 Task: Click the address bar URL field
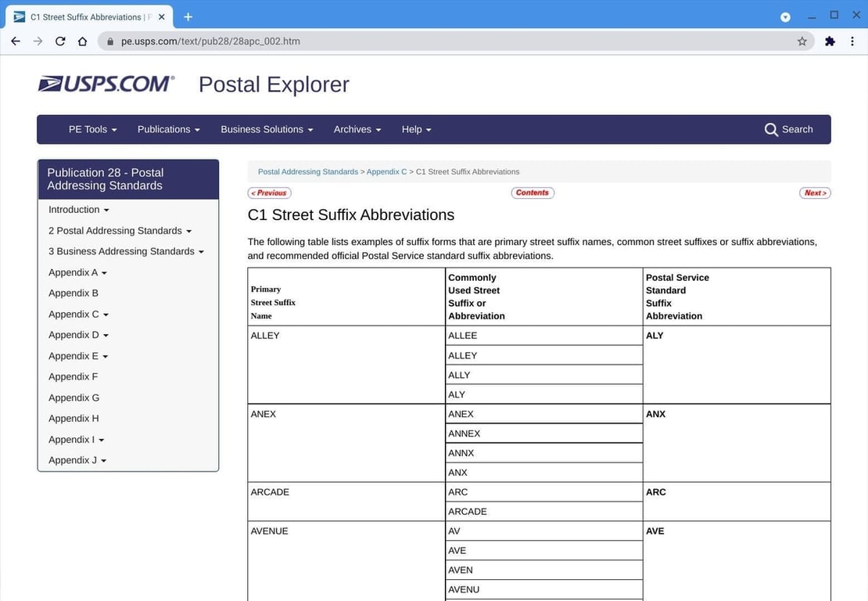click(454, 41)
